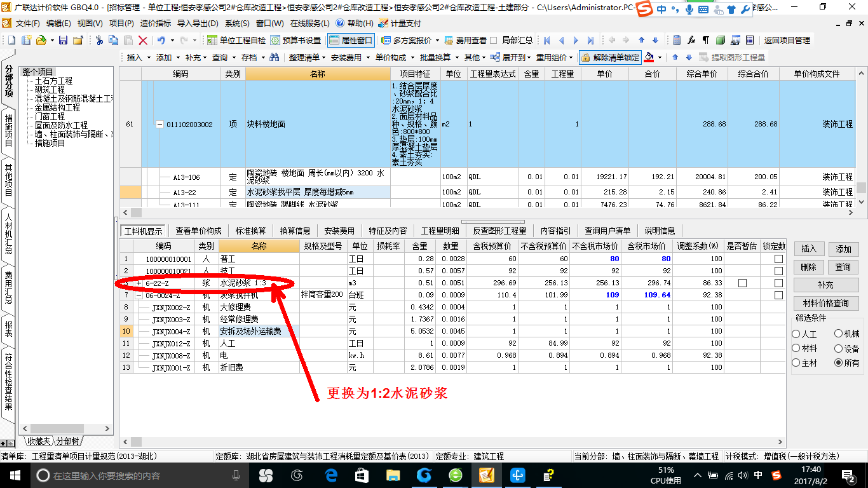This screenshot has height=488, width=868.
Task: Open the 批量换算 dropdown menu
Action: pos(438,57)
